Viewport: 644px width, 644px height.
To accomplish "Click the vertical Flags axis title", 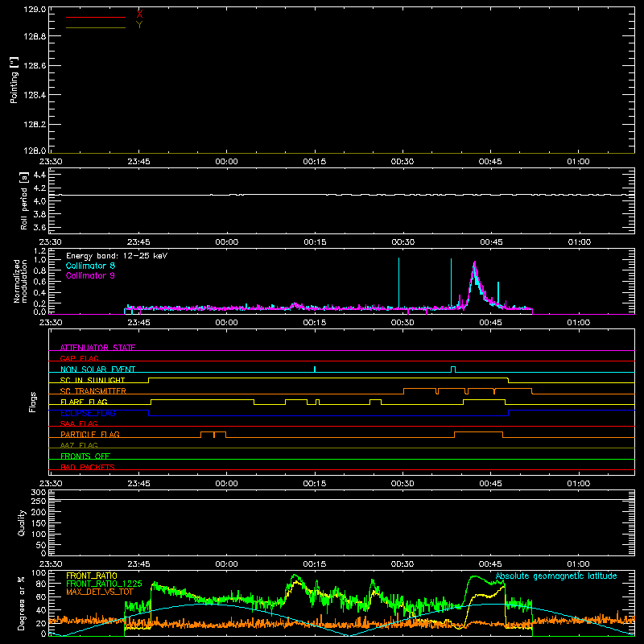I will pos(33,402).
